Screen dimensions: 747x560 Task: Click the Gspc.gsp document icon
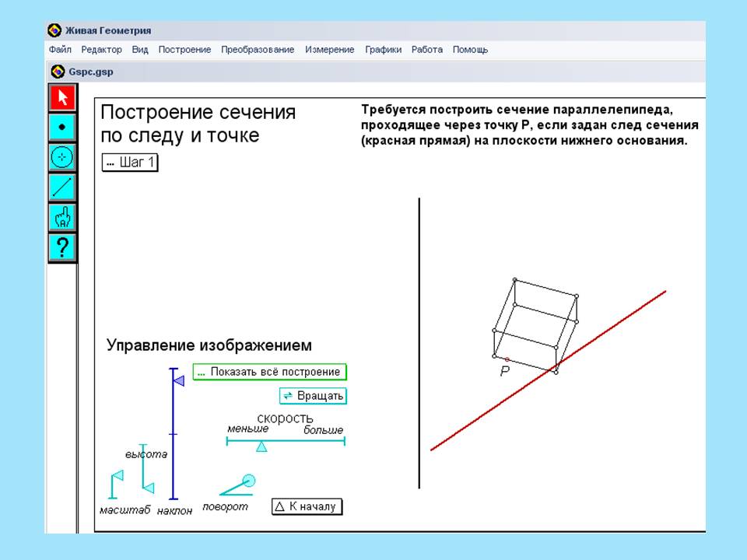click(58, 72)
